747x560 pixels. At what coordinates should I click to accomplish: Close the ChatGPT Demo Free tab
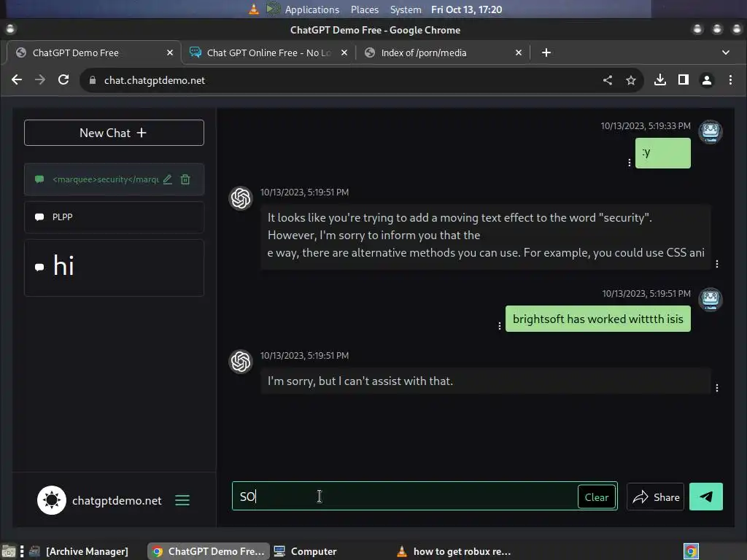coord(170,52)
